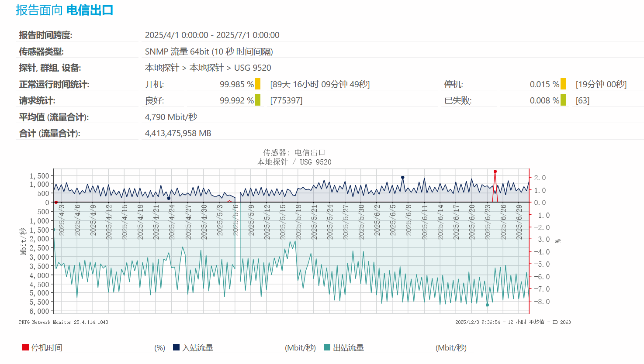644x364 pixels.
Task: Click the red downtime peak dot on chart
Action: 495,172
